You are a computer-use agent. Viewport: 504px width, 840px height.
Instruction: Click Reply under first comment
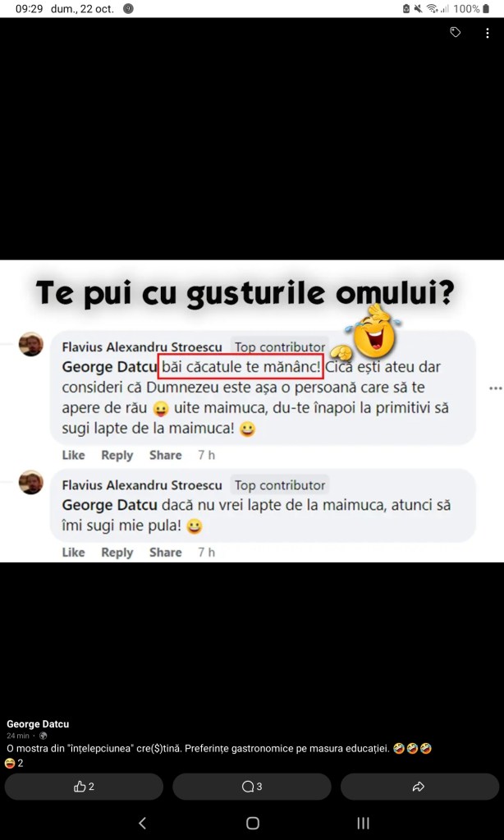pyautogui.click(x=117, y=455)
